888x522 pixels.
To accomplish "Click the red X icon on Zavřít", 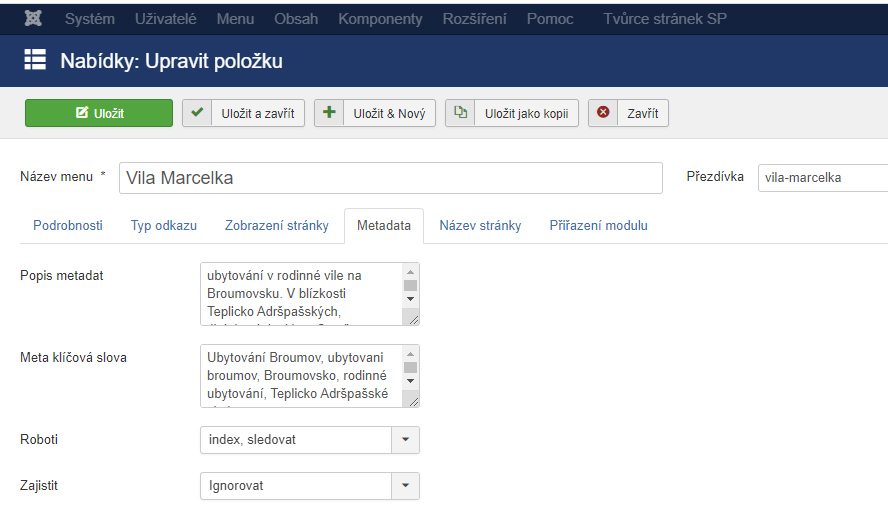I will 603,113.
